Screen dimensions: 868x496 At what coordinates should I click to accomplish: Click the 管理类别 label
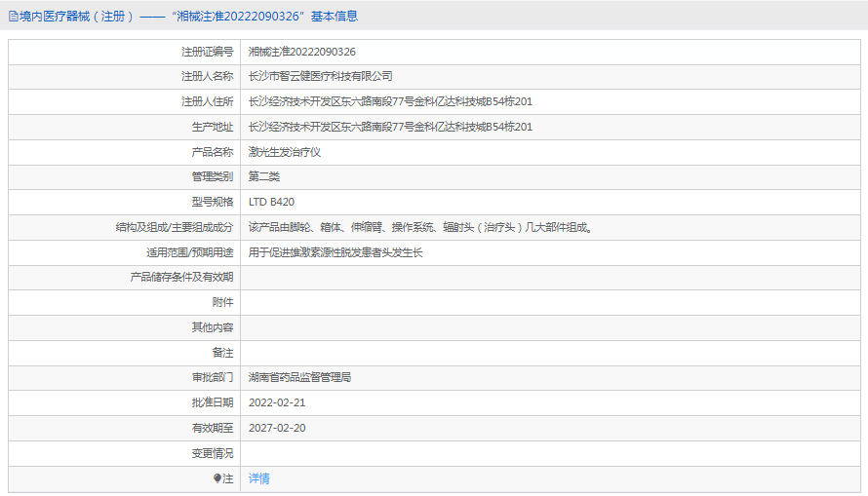click(x=213, y=177)
